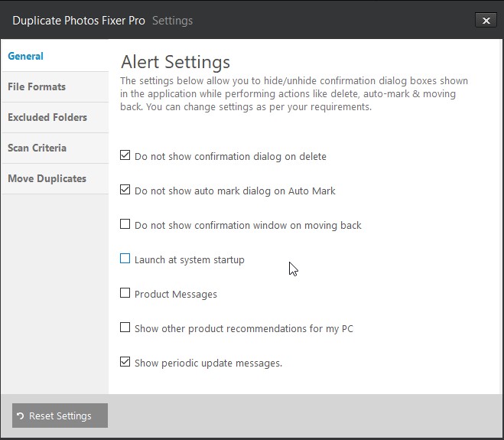Click the 'Alert Settings' heading
This screenshot has width=504, height=440.
pyautogui.click(x=175, y=62)
